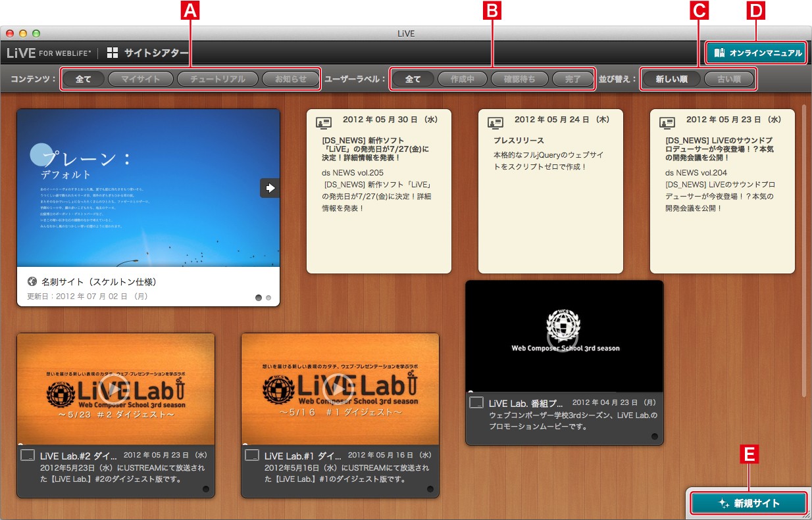
Task: Open the Site Theater (サイトシアター) grid icon
Action: 113,53
